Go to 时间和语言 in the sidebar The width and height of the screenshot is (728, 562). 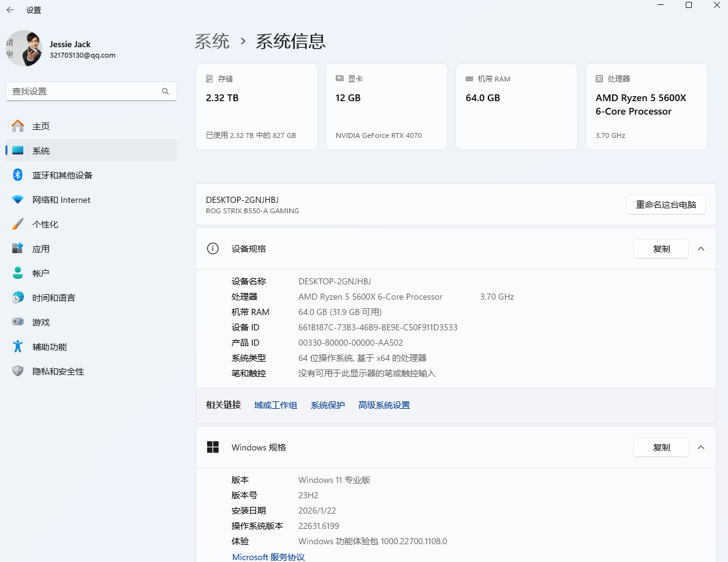pyautogui.click(x=53, y=298)
